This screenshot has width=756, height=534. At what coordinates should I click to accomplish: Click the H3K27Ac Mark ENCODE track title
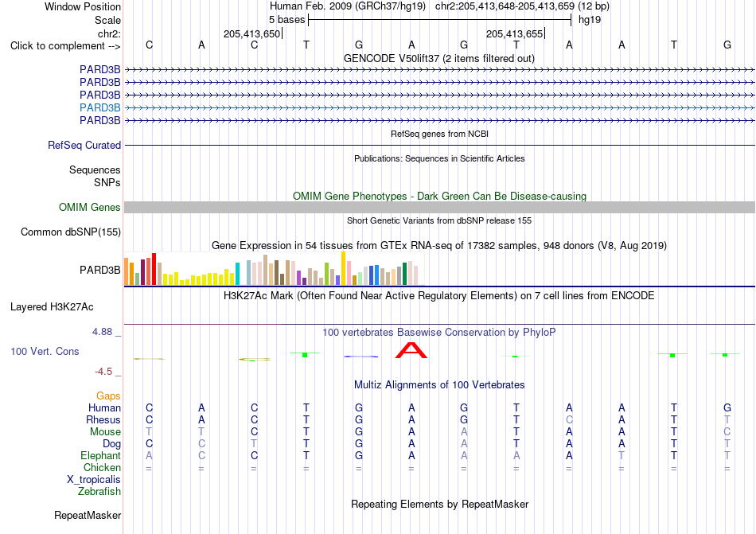point(438,295)
